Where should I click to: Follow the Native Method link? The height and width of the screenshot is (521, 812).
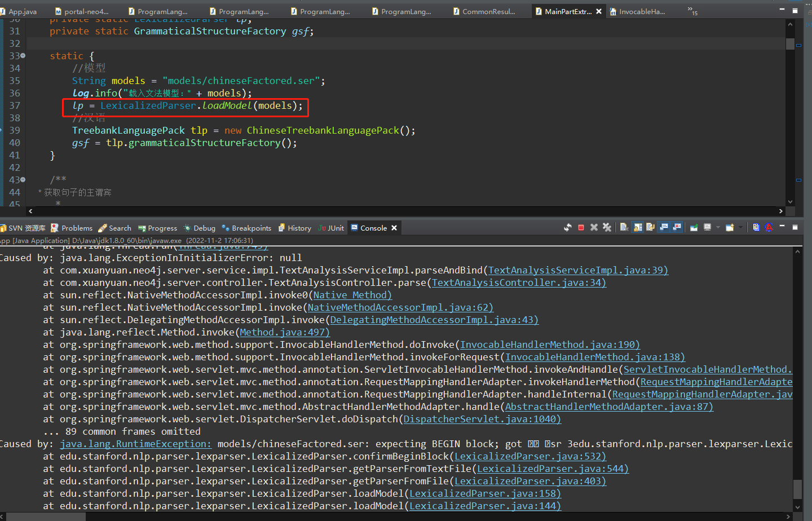352,295
